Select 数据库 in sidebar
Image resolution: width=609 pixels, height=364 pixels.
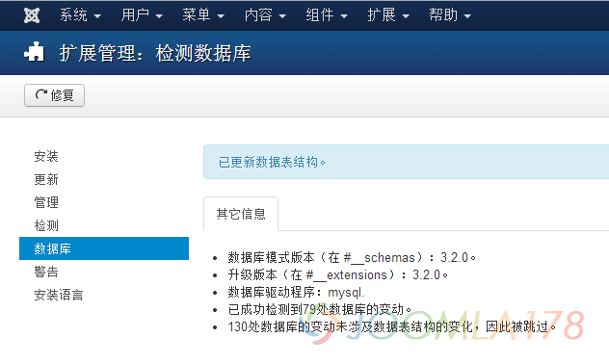[104, 248]
